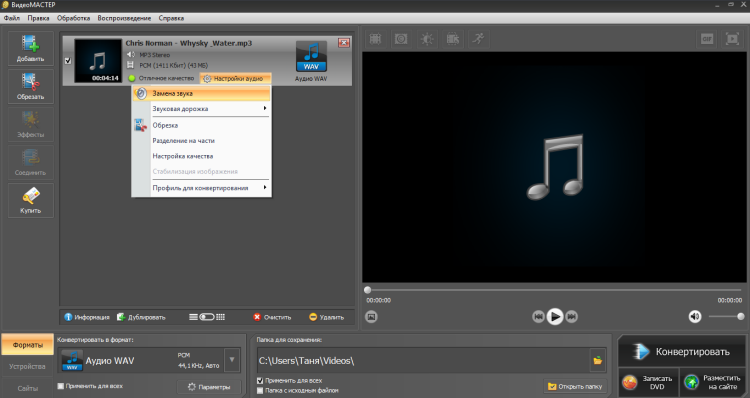
Task: Open the Справка menu
Action: coord(171,18)
